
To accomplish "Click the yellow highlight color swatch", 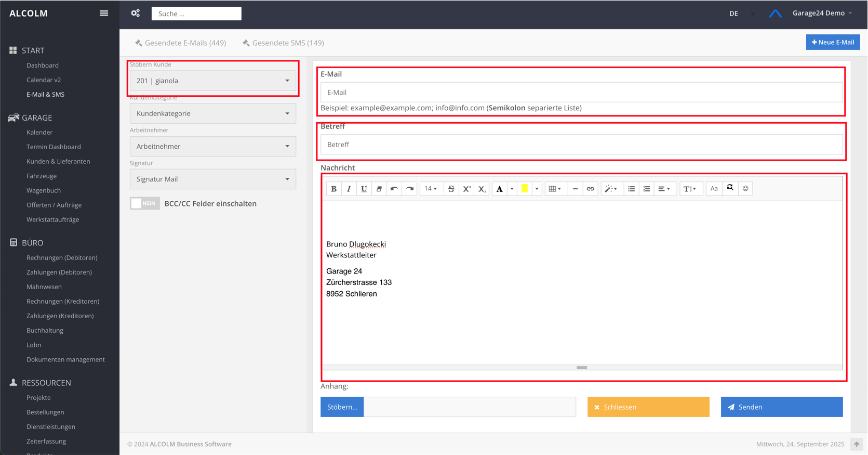I will click(525, 189).
